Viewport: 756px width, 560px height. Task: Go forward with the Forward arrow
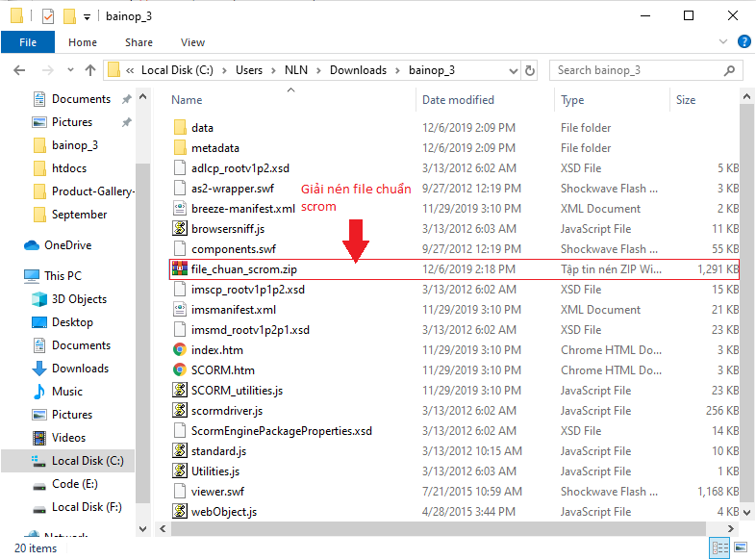coord(47,70)
